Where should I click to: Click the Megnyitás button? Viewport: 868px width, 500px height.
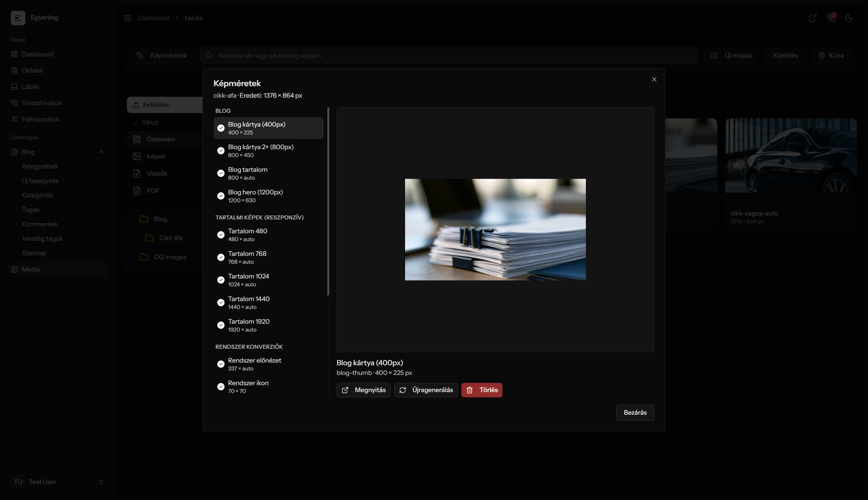(x=363, y=390)
